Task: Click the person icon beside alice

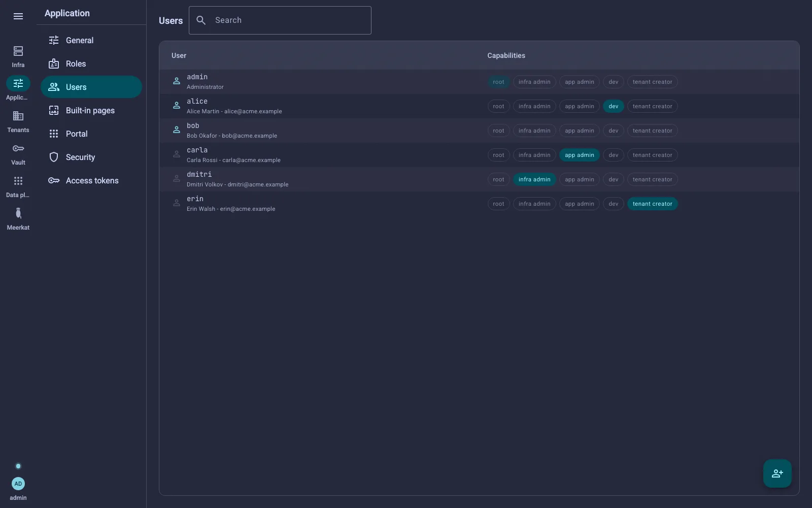Action: point(177,106)
